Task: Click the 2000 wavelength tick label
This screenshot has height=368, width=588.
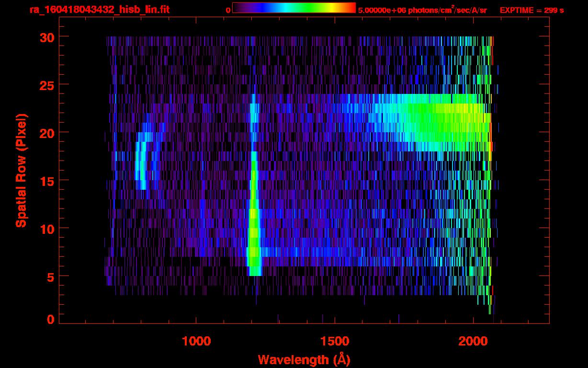Action: [x=473, y=341]
